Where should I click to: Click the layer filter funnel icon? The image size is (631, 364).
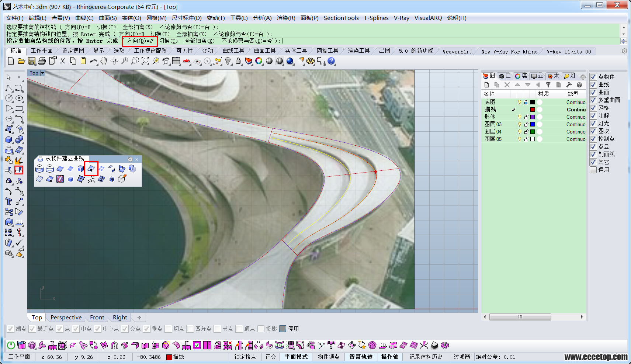click(x=548, y=85)
